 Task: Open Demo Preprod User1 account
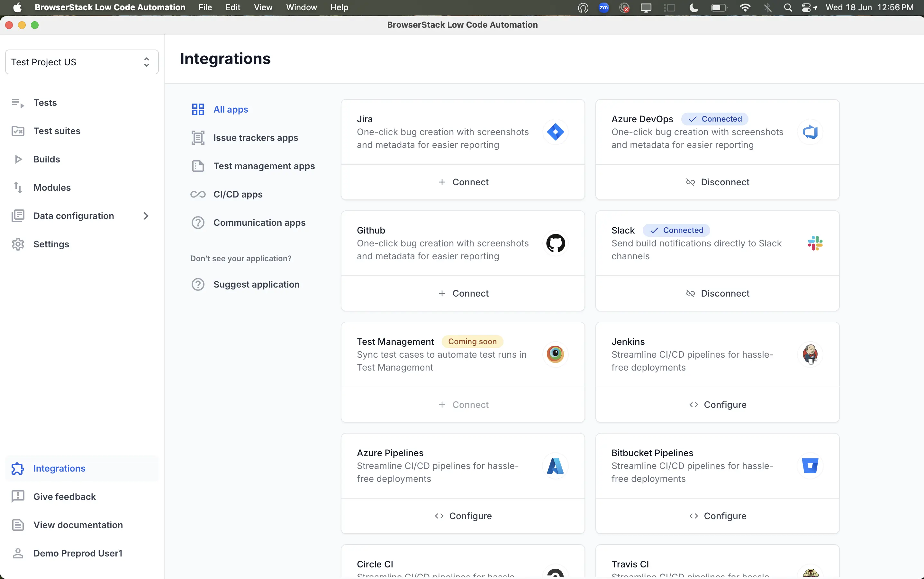pyautogui.click(x=78, y=553)
